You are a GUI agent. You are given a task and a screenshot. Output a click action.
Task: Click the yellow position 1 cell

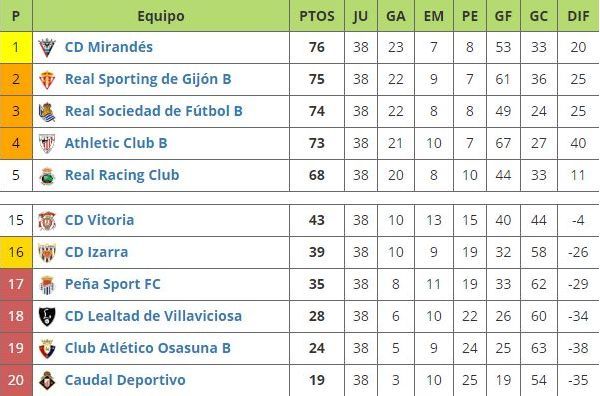coord(16,47)
